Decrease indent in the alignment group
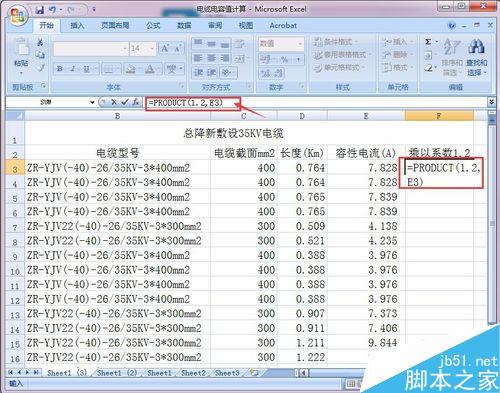 click(198, 72)
